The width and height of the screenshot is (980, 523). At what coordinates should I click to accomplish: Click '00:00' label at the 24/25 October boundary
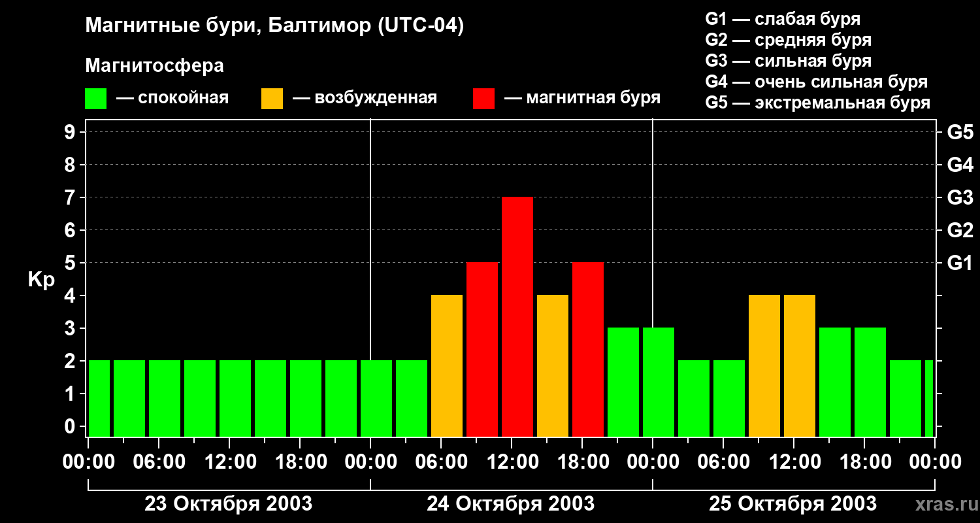pos(653,462)
